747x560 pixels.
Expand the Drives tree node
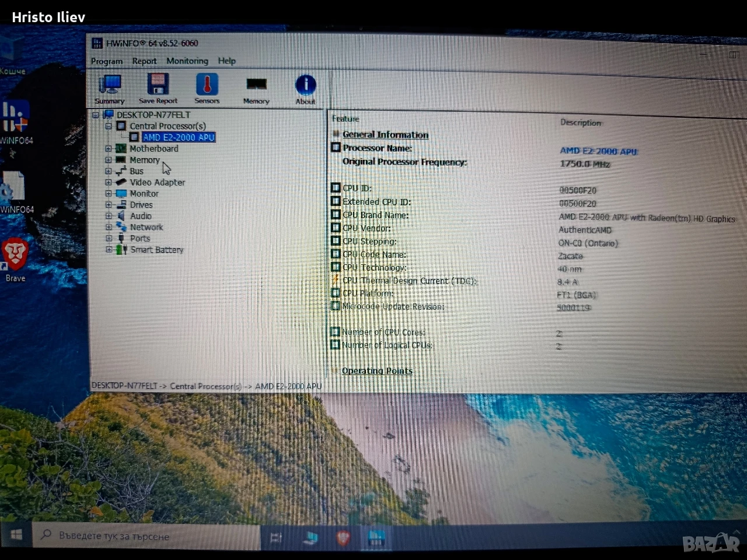click(x=109, y=205)
